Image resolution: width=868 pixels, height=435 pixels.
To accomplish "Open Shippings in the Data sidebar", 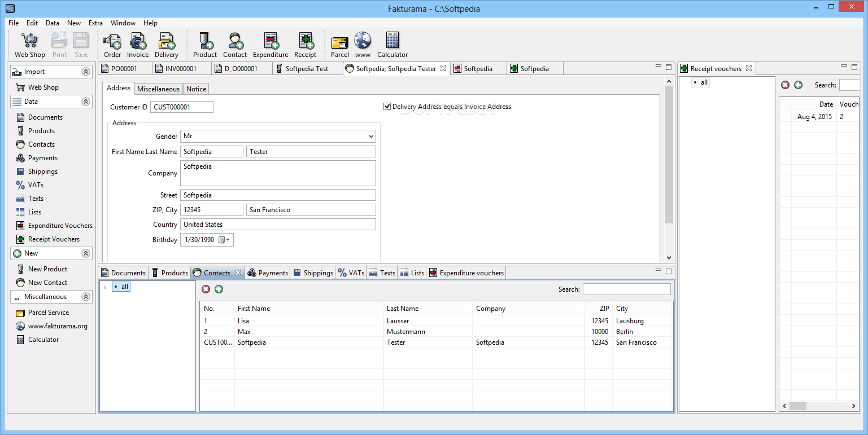I will [37, 172].
